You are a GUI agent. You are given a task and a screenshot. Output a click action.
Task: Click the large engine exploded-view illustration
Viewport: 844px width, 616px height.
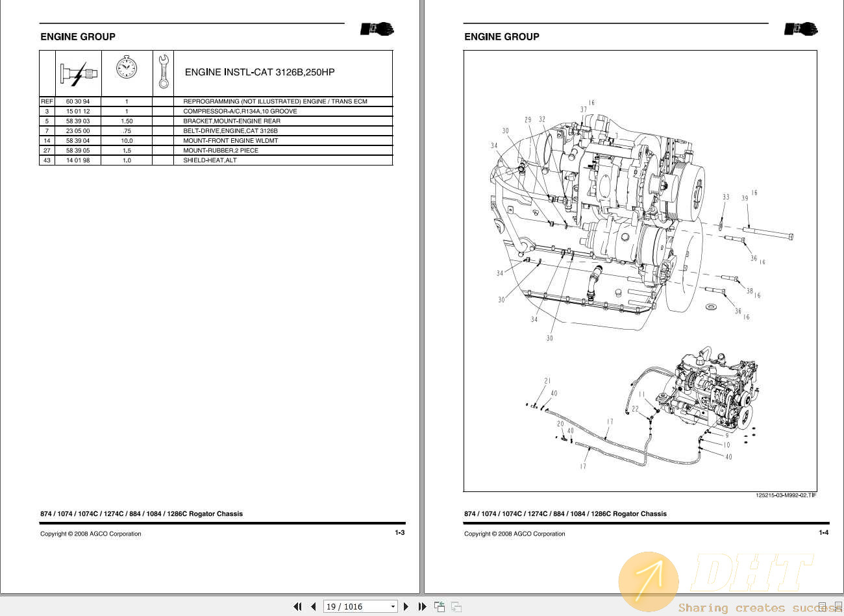click(x=641, y=221)
